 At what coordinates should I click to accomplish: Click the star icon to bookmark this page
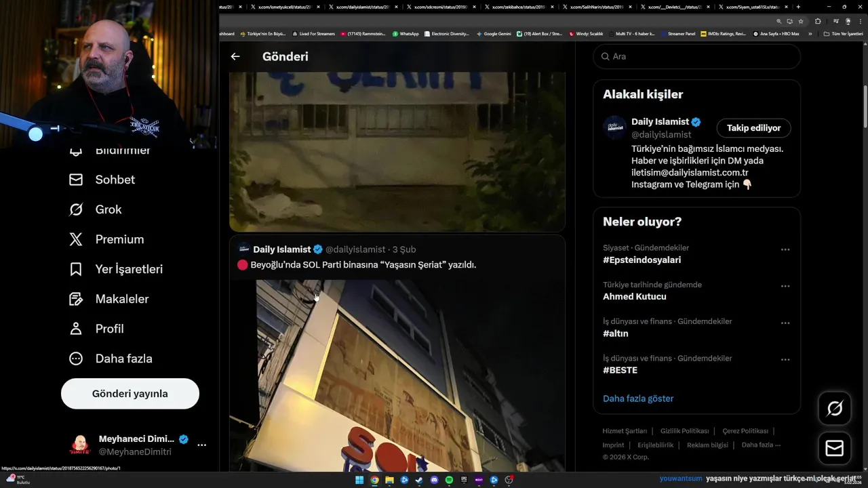(801, 22)
